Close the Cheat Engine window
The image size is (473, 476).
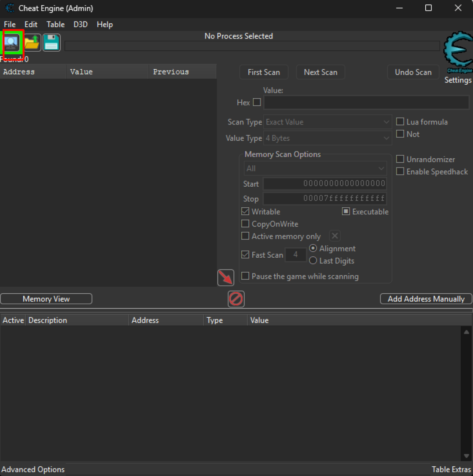pos(458,8)
